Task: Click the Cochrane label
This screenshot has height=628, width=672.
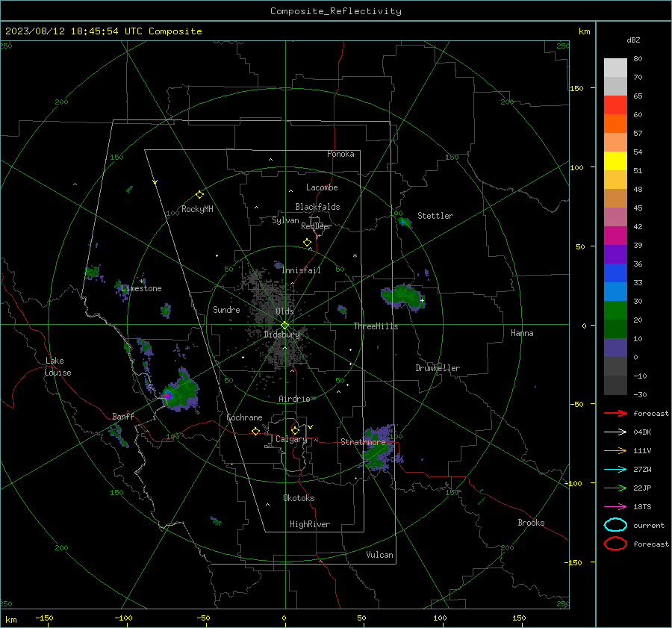Action: pyautogui.click(x=244, y=417)
